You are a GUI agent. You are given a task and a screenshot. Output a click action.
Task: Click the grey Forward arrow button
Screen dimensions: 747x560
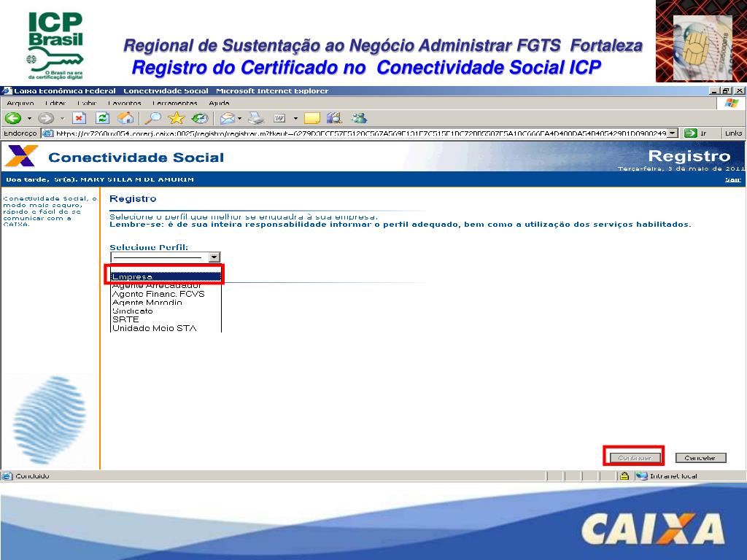click(x=46, y=118)
